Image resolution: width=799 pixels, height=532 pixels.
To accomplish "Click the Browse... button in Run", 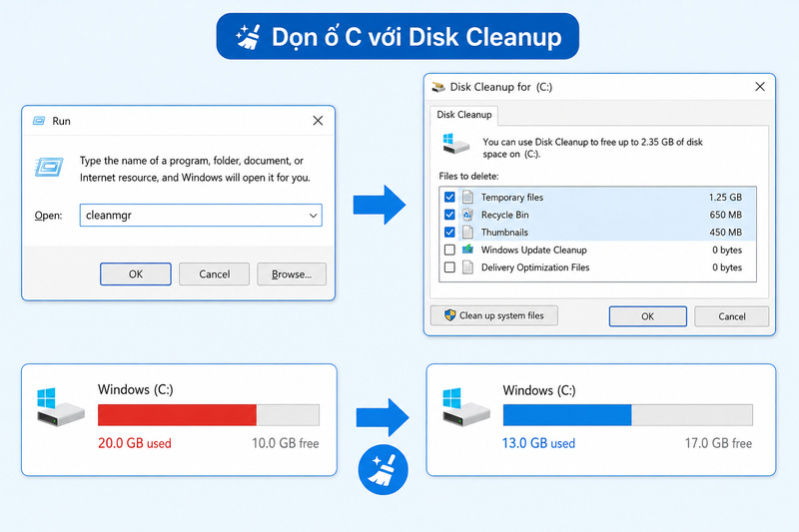I will pyautogui.click(x=292, y=274).
